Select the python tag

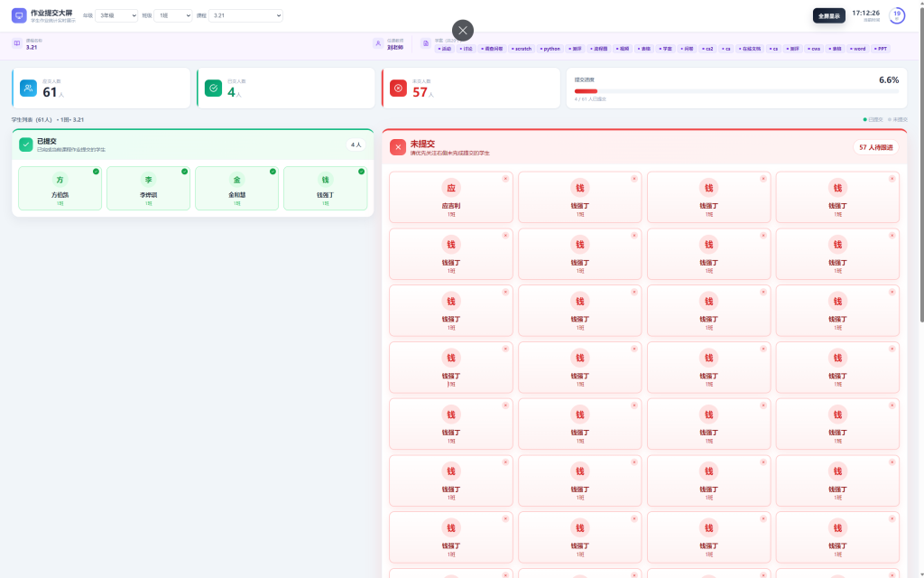(x=550, y=49)
